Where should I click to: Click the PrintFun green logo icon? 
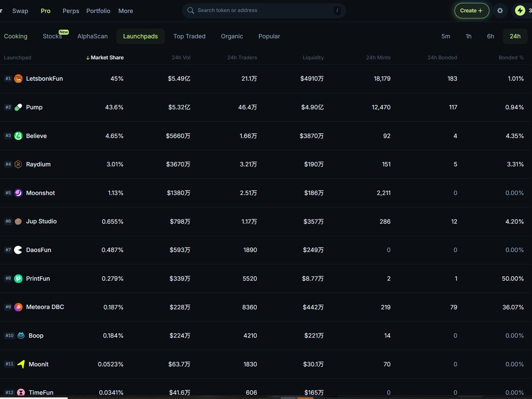18,279
